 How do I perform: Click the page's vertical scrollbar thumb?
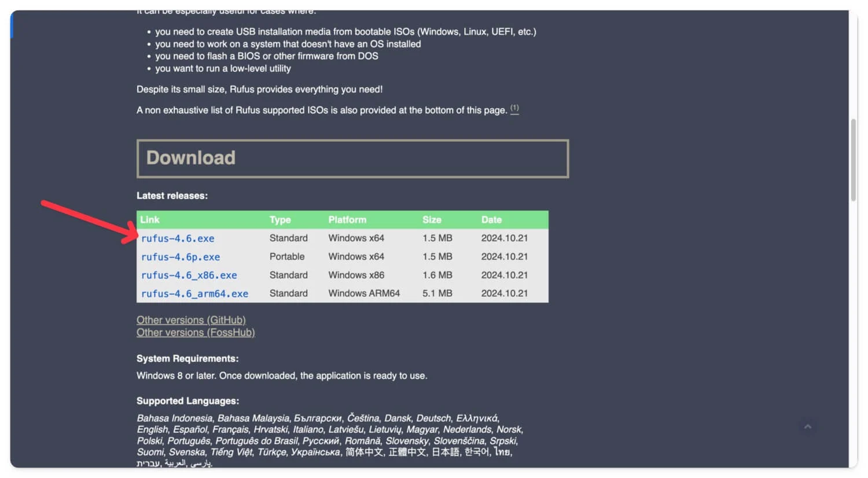[x=853, y=160]
